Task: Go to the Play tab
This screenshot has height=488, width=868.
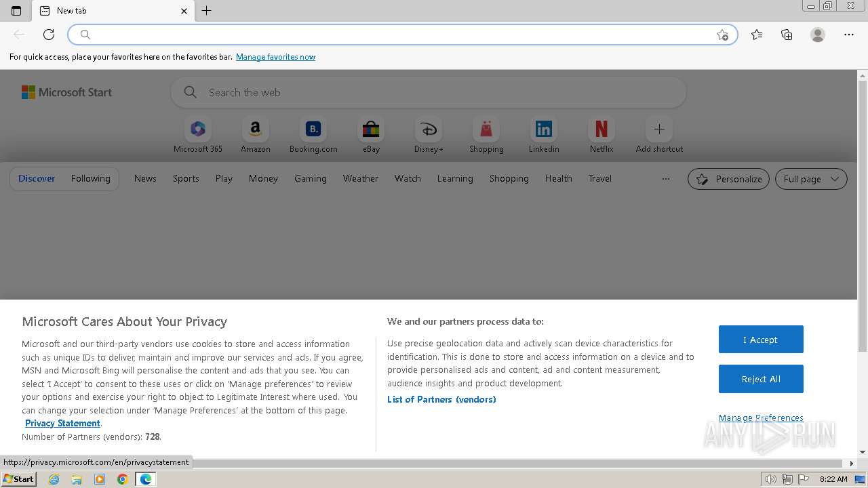Action: [x=224, y=178]
